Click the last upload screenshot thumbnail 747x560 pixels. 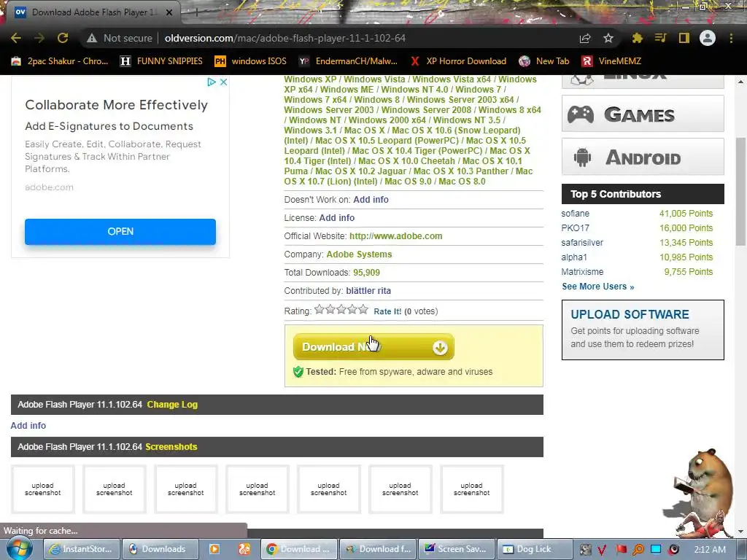[x=472, y=489]
